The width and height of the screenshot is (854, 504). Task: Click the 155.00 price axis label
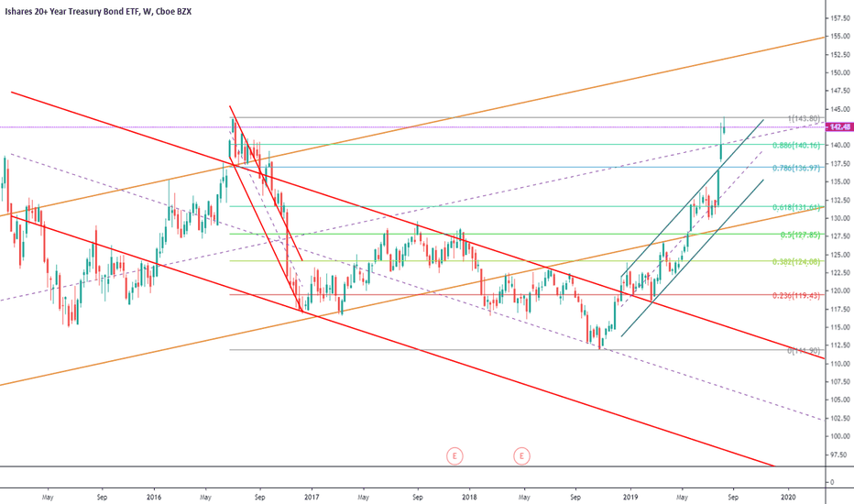coord(840,36)
